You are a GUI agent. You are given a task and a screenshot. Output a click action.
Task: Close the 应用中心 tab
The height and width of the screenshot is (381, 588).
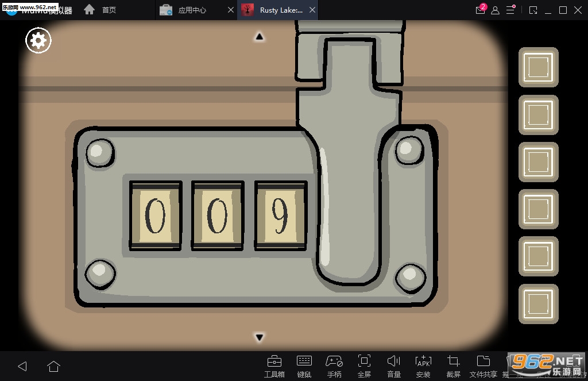coord(231,10)
